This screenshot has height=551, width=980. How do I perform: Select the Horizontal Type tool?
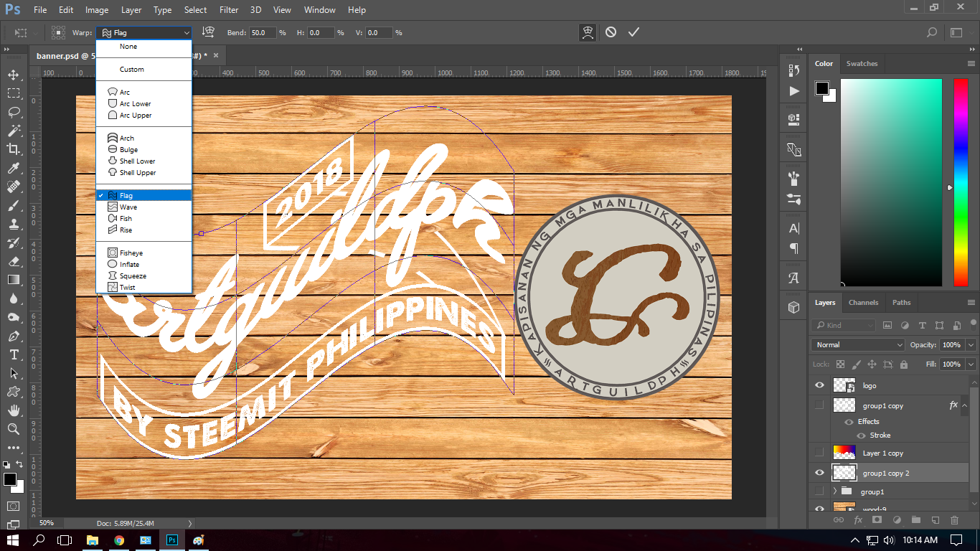click(14, 354)
